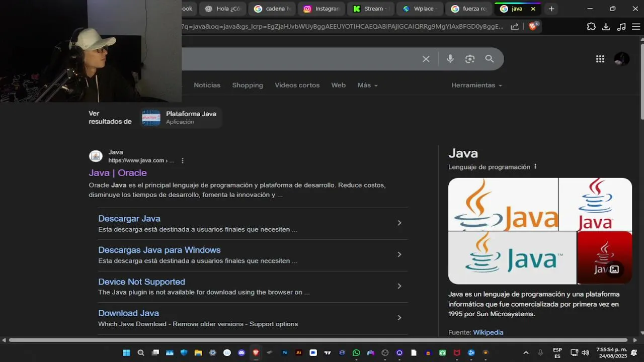
Task: Open Photoshop from the taskbar
Action: [x=285, y=353]
